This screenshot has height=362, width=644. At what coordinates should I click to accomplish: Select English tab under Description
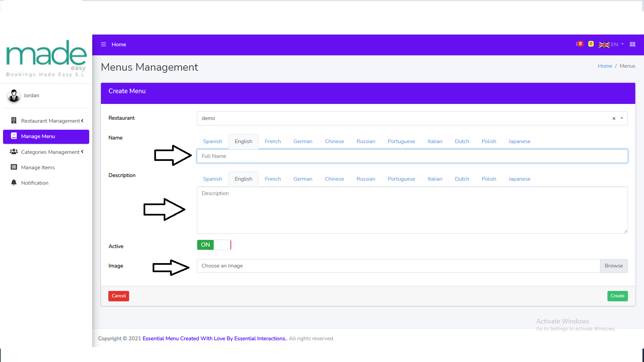point(244,179)
